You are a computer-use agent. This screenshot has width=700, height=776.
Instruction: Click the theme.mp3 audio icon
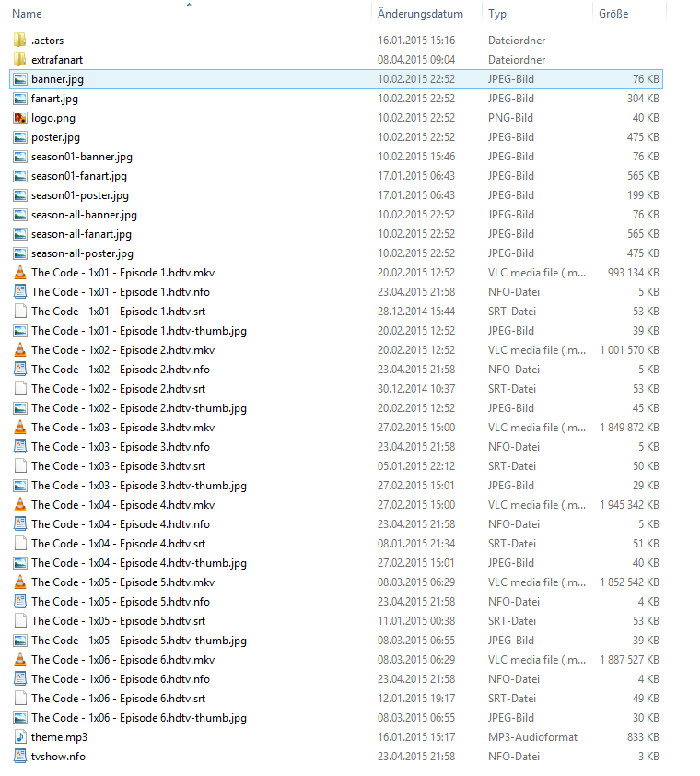[19, 737]
